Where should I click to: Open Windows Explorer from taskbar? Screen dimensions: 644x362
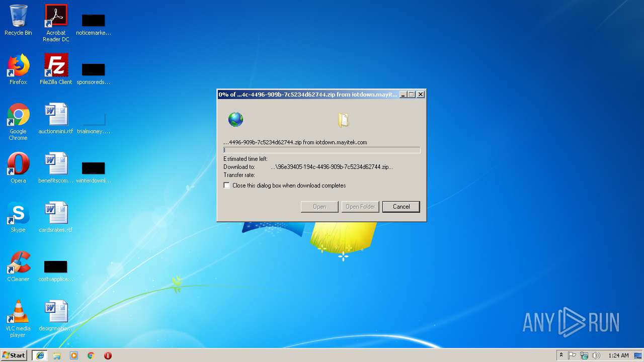point(57,355)
